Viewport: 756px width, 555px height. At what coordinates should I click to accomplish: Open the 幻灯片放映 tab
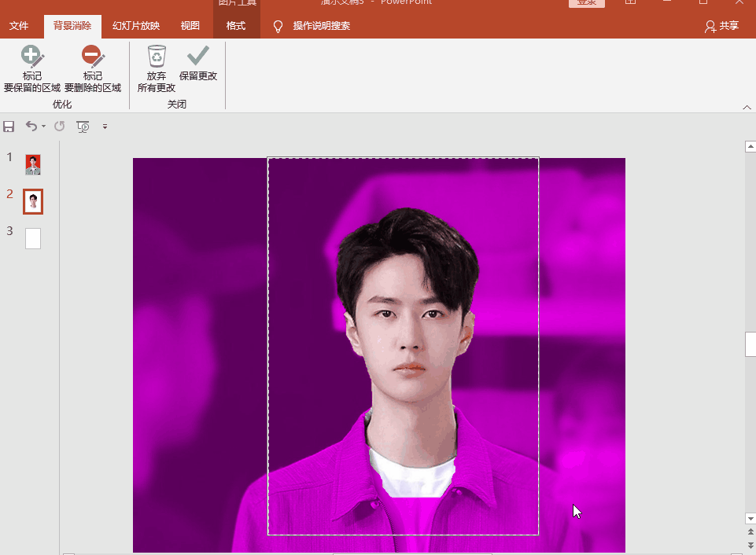pyautogui.click(x=136, y=26)
